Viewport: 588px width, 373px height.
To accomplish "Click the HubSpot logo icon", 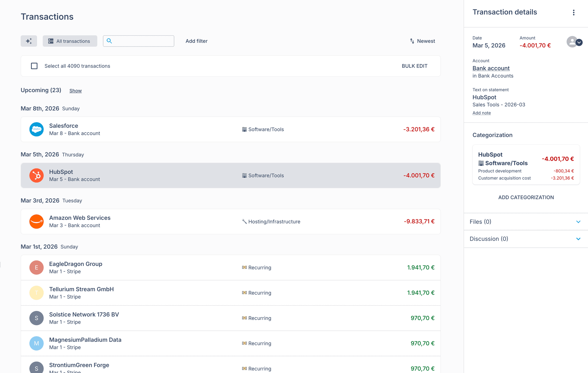I will tap(36, 175).
